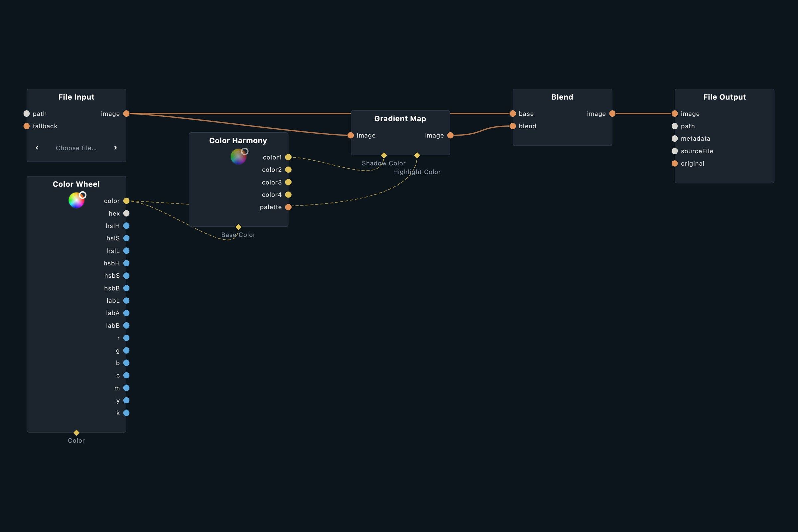Viewport: 798px width, 532px height.
Task: Click Blend node base input port
Action: pyautogui.click(x=513, y=114)
